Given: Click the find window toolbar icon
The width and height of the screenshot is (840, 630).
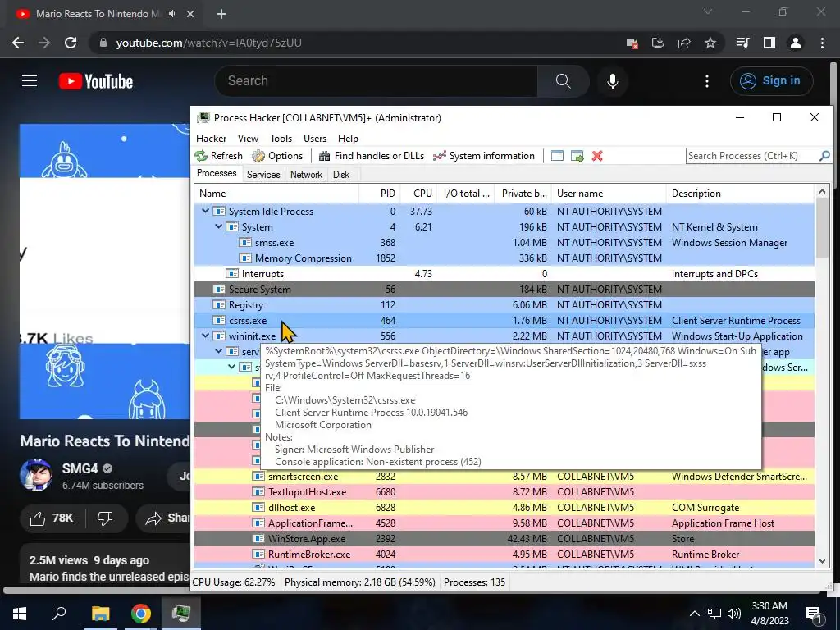Looking at the screenshot, I should tap(557, 156).
